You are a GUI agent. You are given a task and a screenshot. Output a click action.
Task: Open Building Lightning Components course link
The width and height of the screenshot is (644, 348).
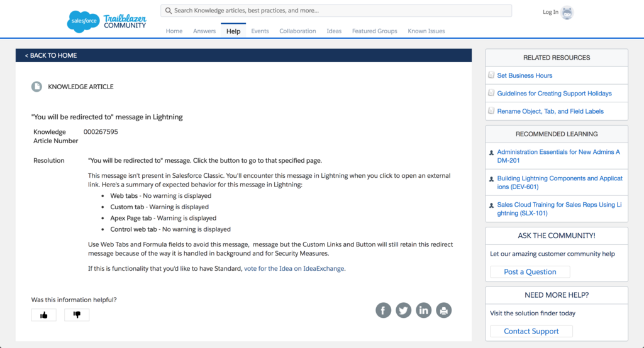click(x=560, y=183)
